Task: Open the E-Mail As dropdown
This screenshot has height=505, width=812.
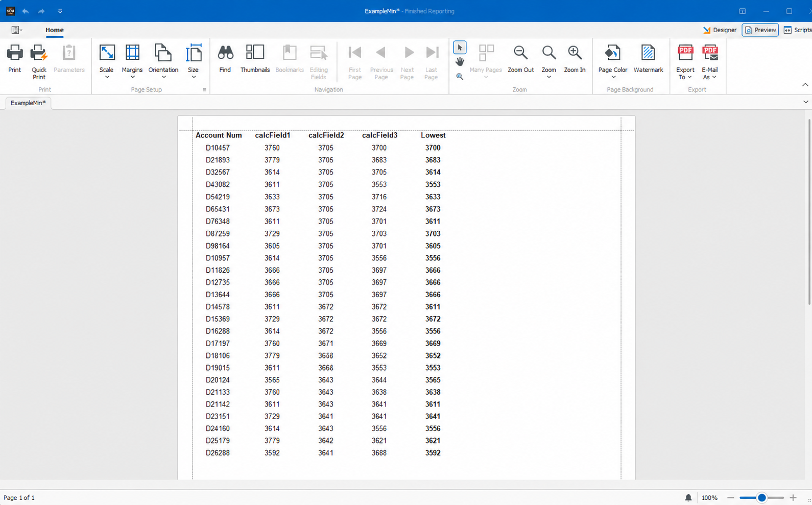Action: coord(710,61)
